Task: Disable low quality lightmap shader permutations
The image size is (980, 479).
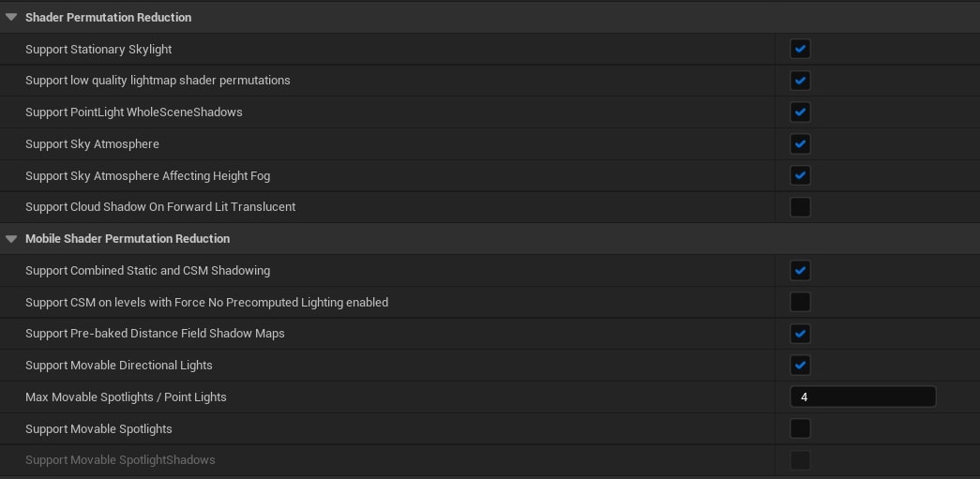Action: [800, 81]
